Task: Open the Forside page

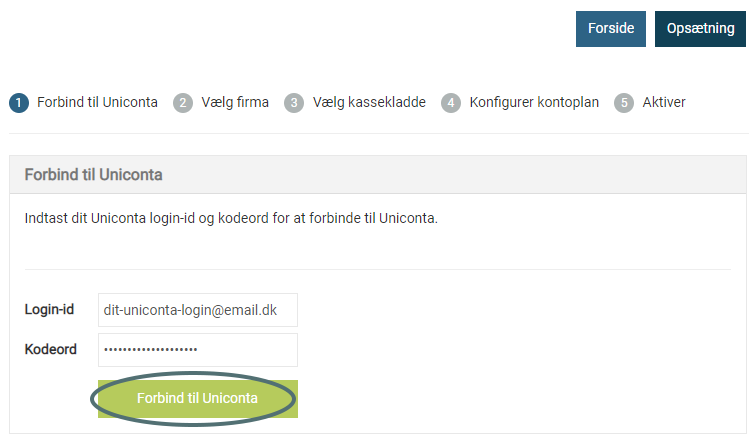Action: [611, 29]
